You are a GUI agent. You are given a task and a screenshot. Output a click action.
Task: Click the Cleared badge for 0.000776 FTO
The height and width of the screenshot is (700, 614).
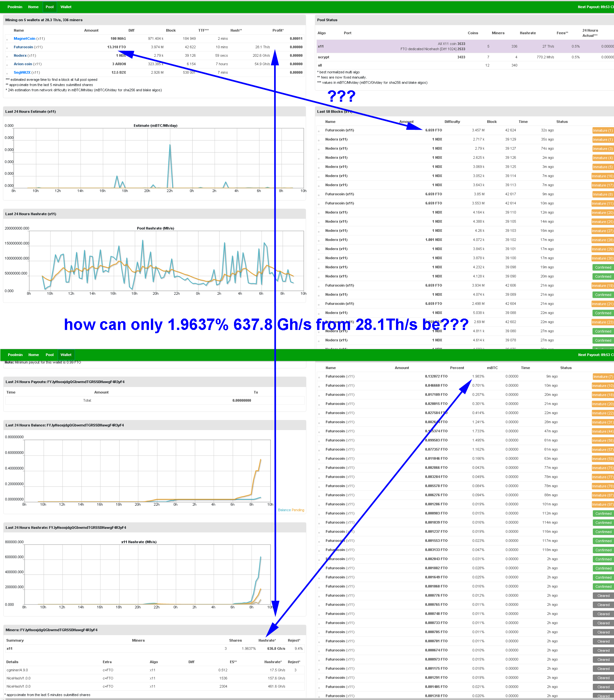point(603,596)
